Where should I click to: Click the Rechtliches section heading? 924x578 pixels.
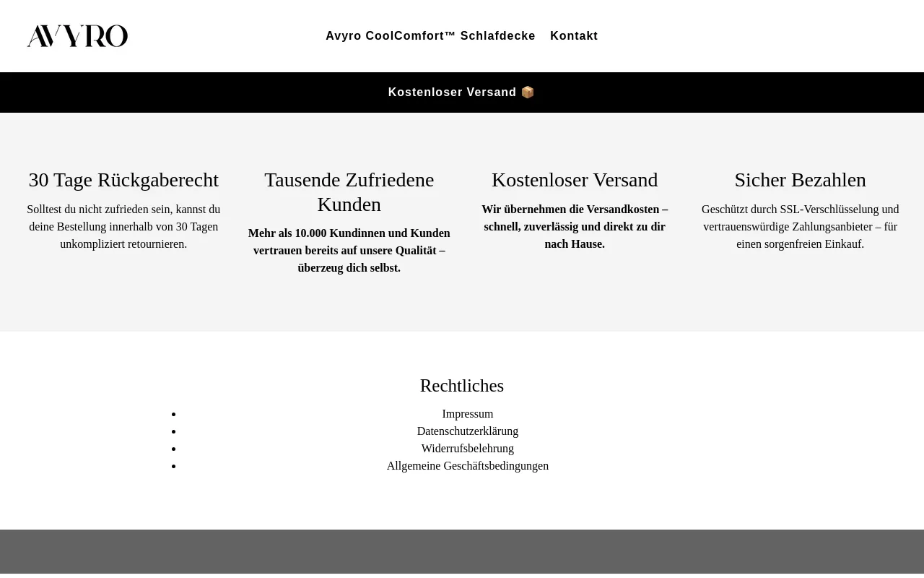pyautogui.click(x=462, y=386)
